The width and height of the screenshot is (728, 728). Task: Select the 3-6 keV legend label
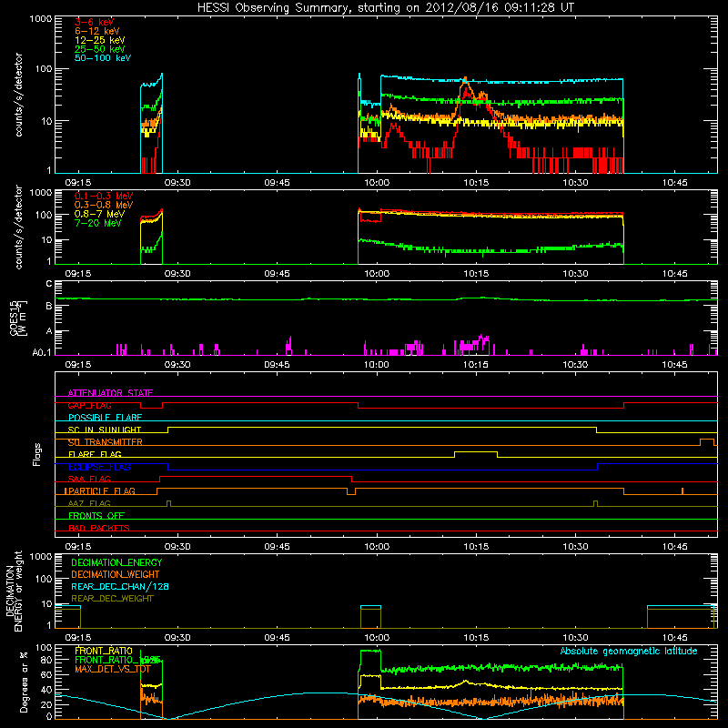point(95,22)
